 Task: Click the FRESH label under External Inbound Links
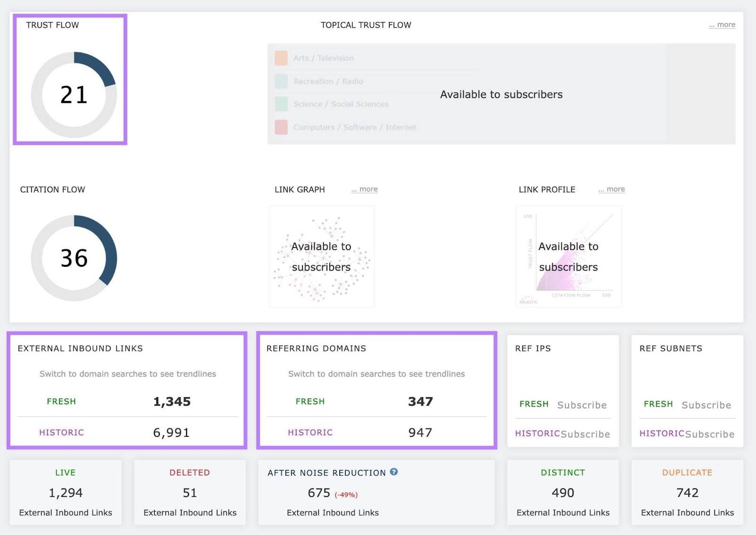pos(61,401)
